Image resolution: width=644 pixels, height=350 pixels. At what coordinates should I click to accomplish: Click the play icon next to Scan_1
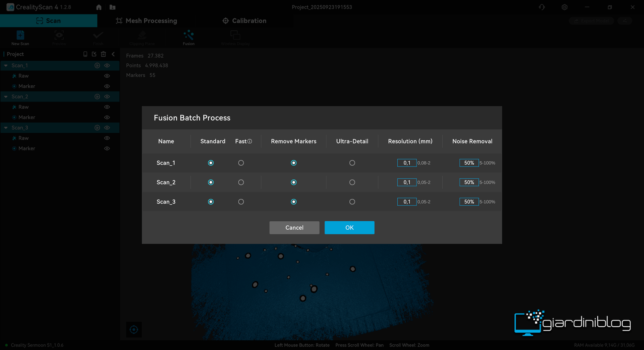(97, 66)
